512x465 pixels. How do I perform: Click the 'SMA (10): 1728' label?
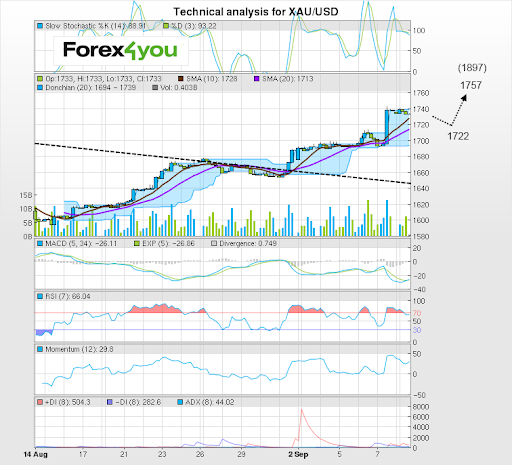point(212,79)
